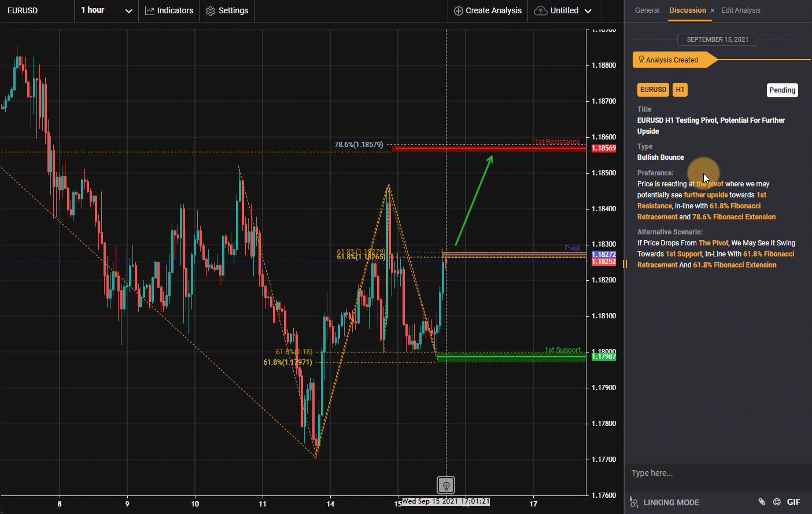Close the Discussion tab with its x

713,10
